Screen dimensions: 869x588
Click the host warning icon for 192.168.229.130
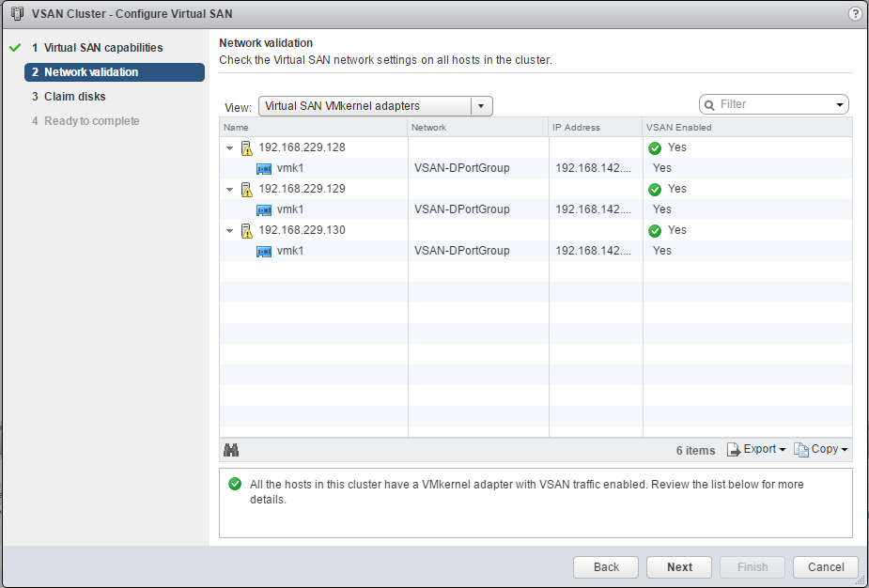(x=247, y=230)
